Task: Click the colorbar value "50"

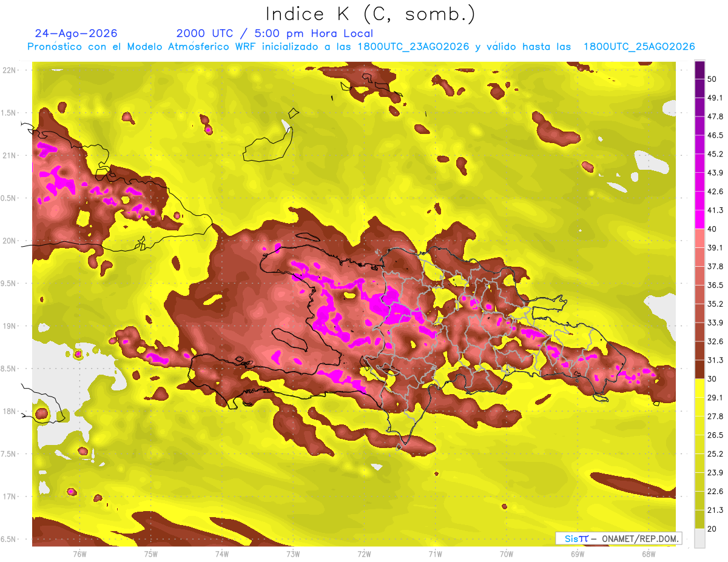Action: click(x=712, y=79)
